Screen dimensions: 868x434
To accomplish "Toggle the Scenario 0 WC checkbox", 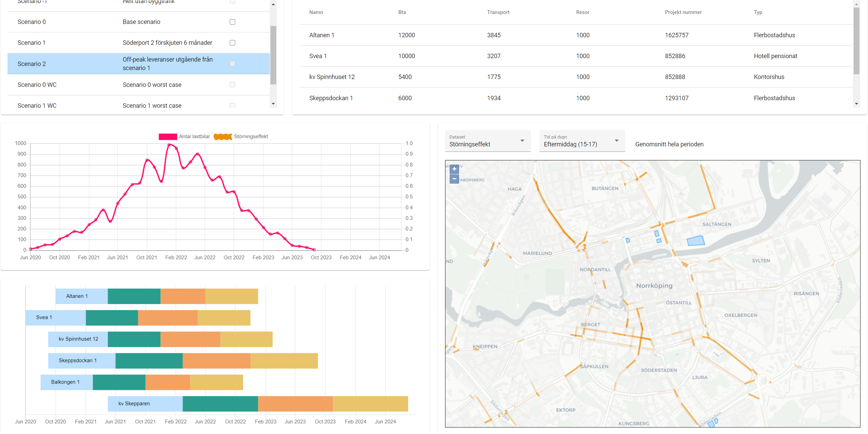I will point(232,84).
